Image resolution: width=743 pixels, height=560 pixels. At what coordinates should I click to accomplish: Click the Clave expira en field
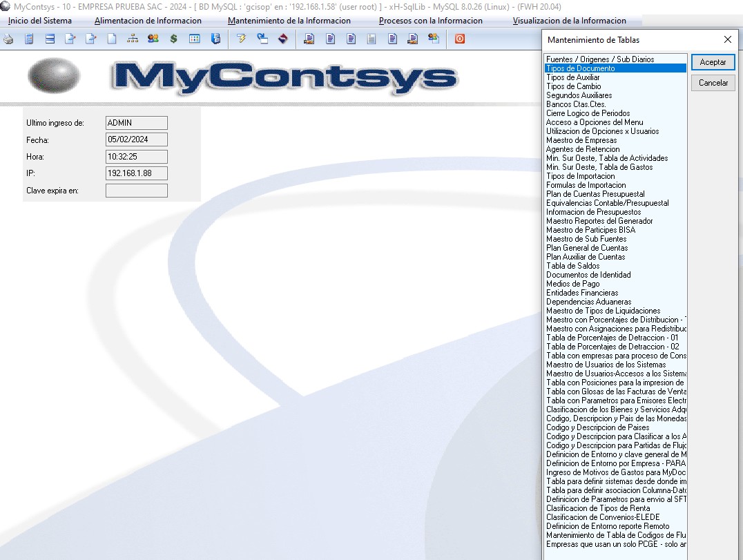(x=137, y=191)
